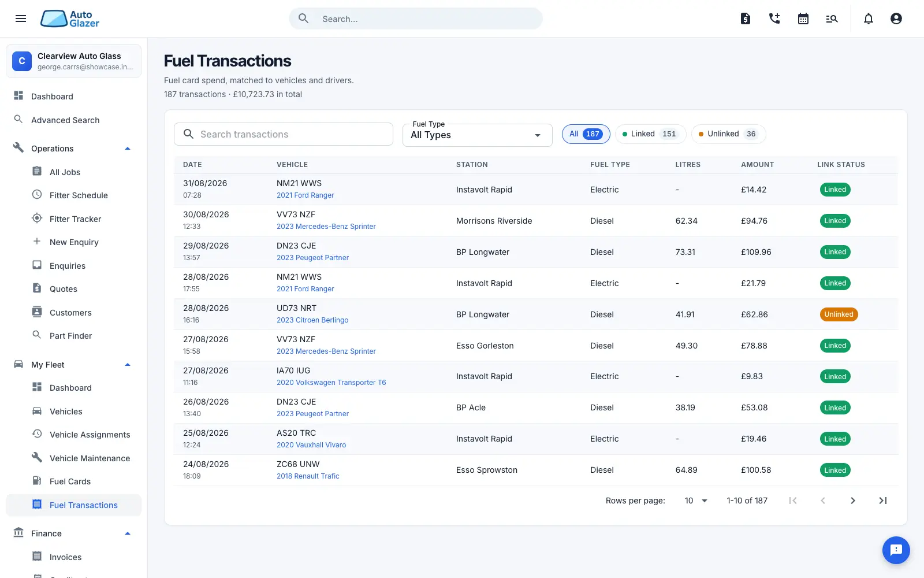The image size is (924, 578).
Task: Select the £109.96 amount cell
Action: (x=756, y=252)
